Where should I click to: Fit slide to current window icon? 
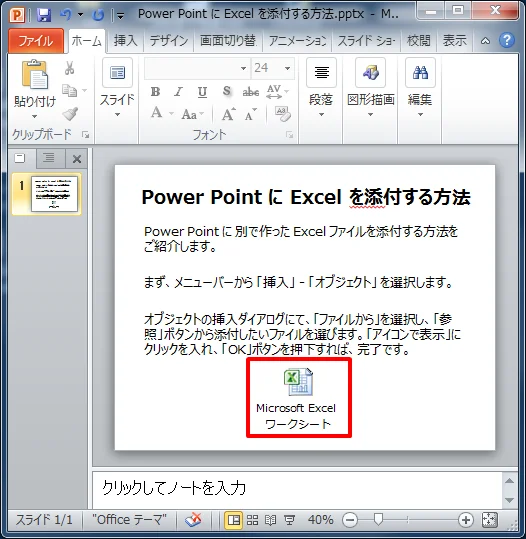pyautogui.click(x=490, y=520)
